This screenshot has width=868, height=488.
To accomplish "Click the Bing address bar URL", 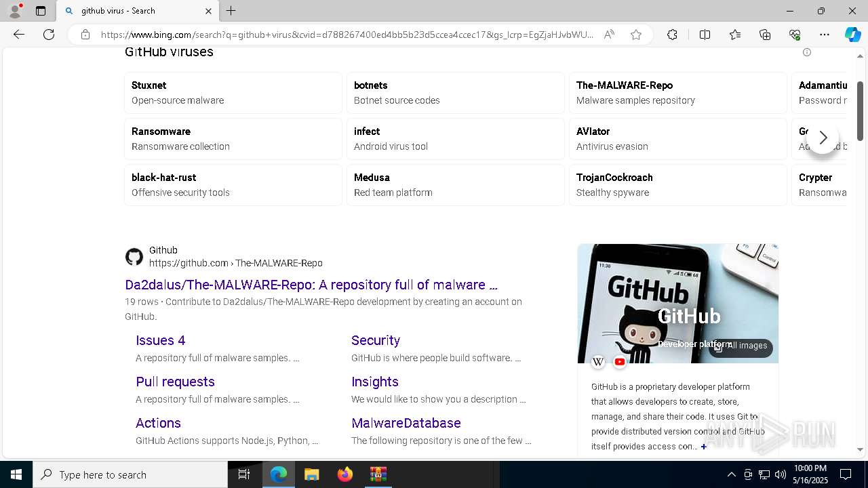I will (347, 35).
